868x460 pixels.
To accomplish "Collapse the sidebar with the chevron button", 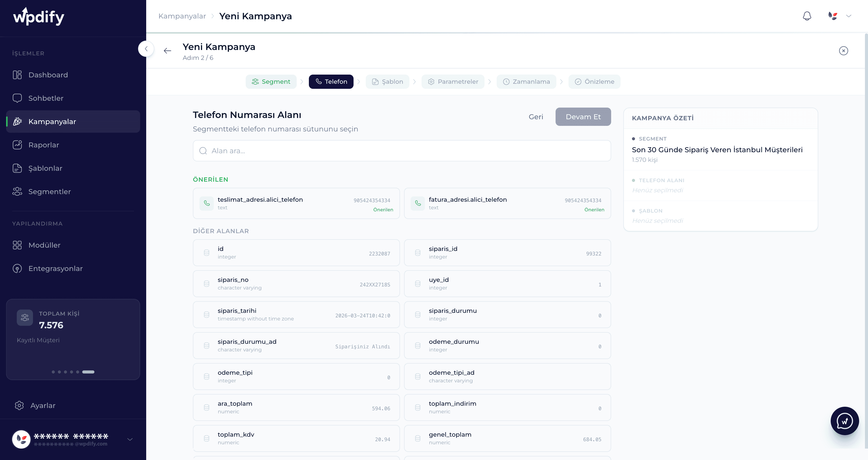I will pyautogui.click(x=146, y=49).
